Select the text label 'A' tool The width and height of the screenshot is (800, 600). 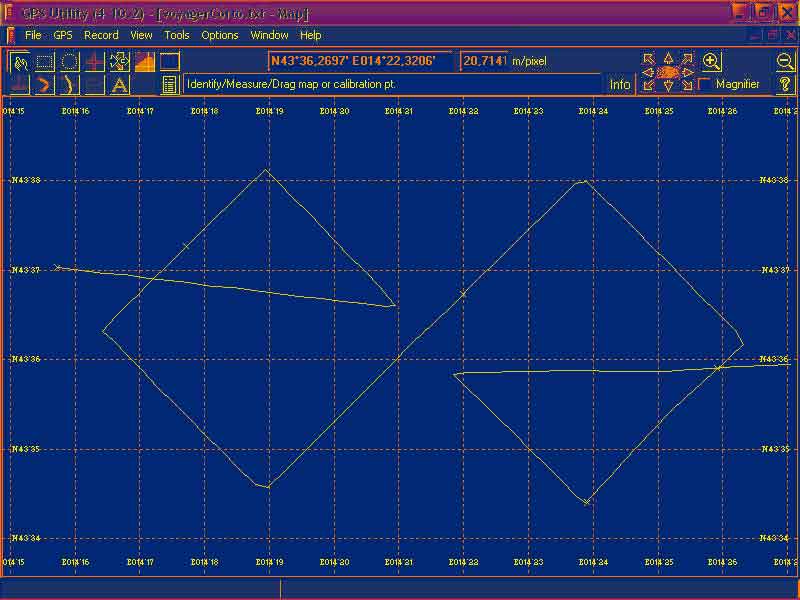(x=120, y=85)
